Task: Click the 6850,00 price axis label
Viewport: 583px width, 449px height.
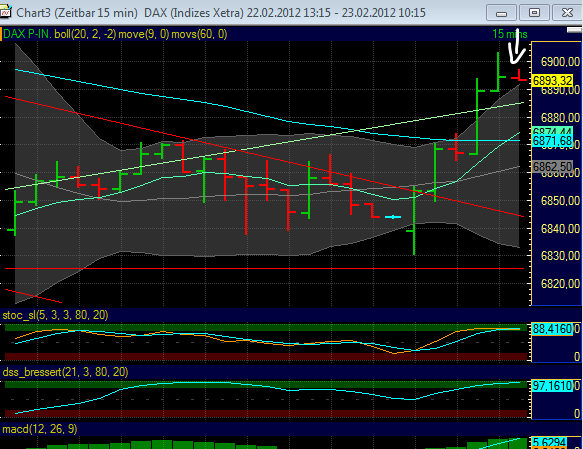Action: (560, 201)
